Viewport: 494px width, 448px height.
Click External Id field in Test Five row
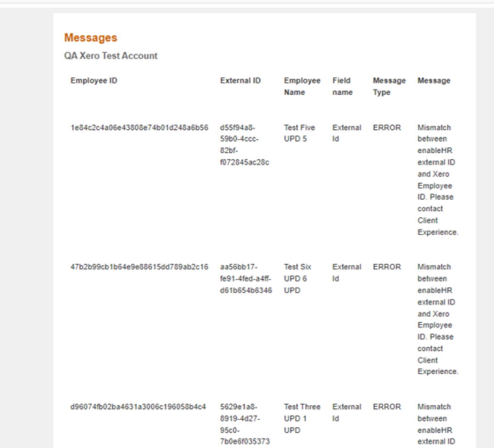(x=347, y=133)
